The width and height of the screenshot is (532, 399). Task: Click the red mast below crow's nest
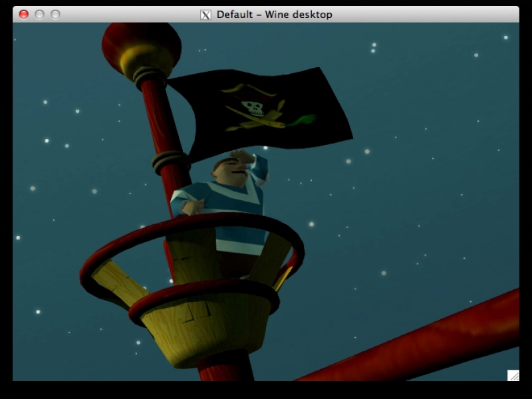225,369
